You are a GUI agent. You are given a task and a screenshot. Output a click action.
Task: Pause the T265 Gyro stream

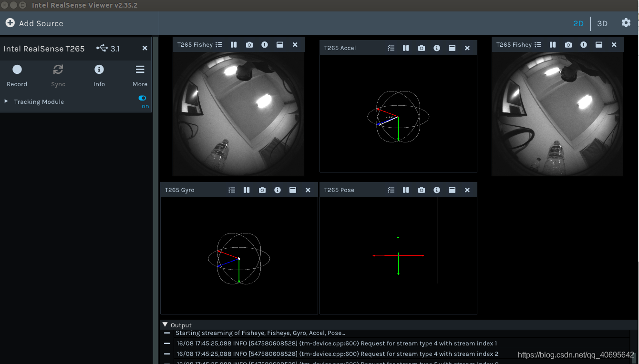click(x=247, y=190)
